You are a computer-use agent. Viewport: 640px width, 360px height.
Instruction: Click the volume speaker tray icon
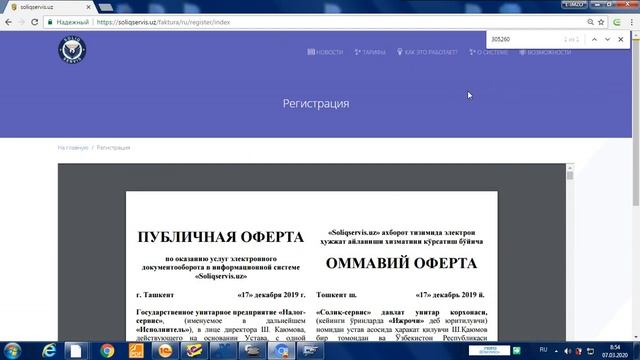pos(567,351)
